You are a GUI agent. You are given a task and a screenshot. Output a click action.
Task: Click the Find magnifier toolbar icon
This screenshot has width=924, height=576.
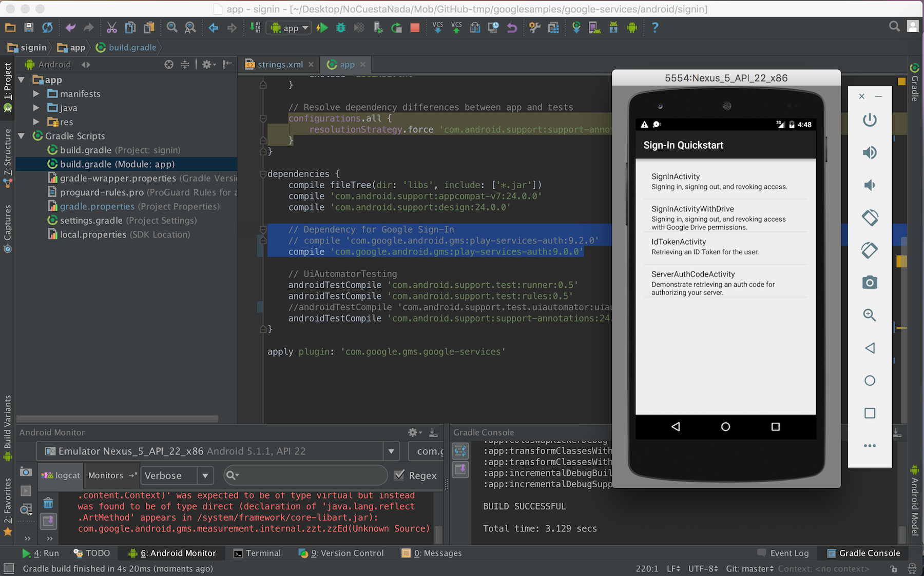172,28
